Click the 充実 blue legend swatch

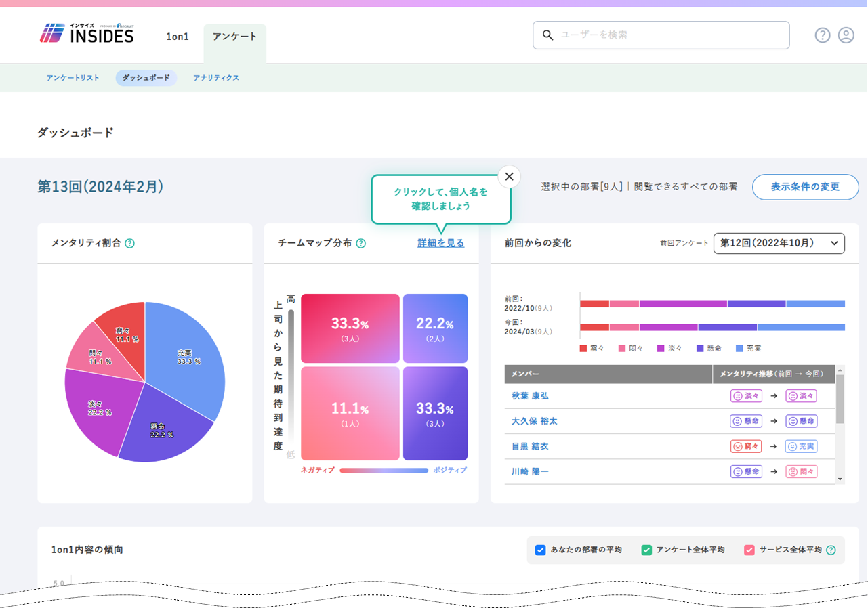[x=739, y=348]
